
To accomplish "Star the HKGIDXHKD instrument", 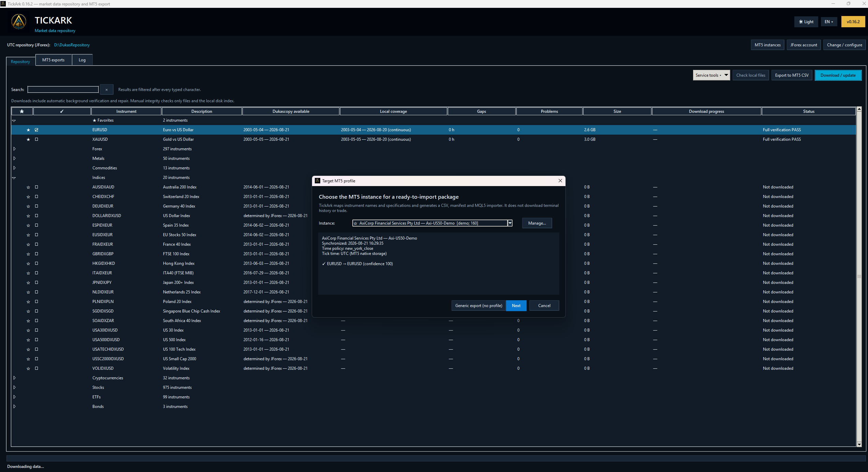I will [x=28, y=263].
